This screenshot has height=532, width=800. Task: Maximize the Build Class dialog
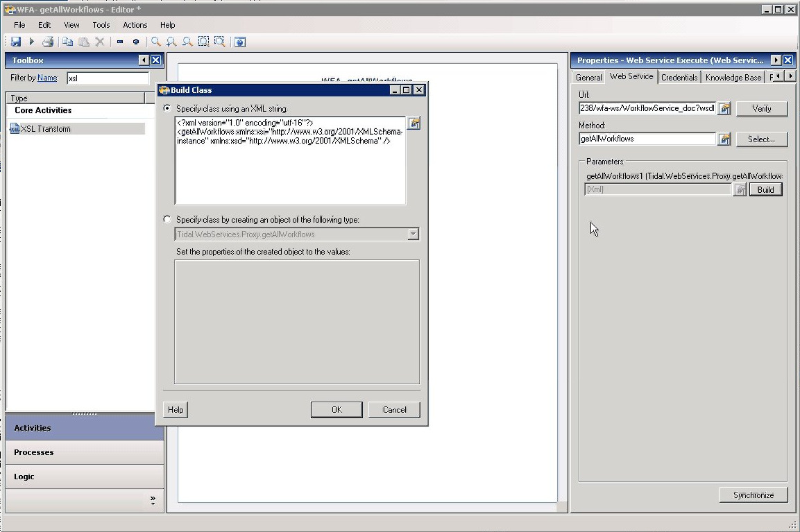pyautogui.click(x=407, y=89)
